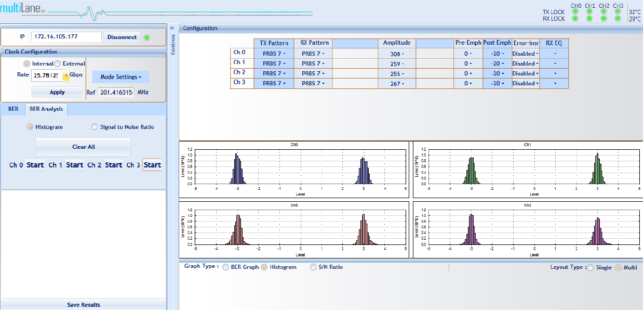Screen dimensions: 644x311
Task: Click CH3 RX LOCK indicator light
Action: coord(618,19)
